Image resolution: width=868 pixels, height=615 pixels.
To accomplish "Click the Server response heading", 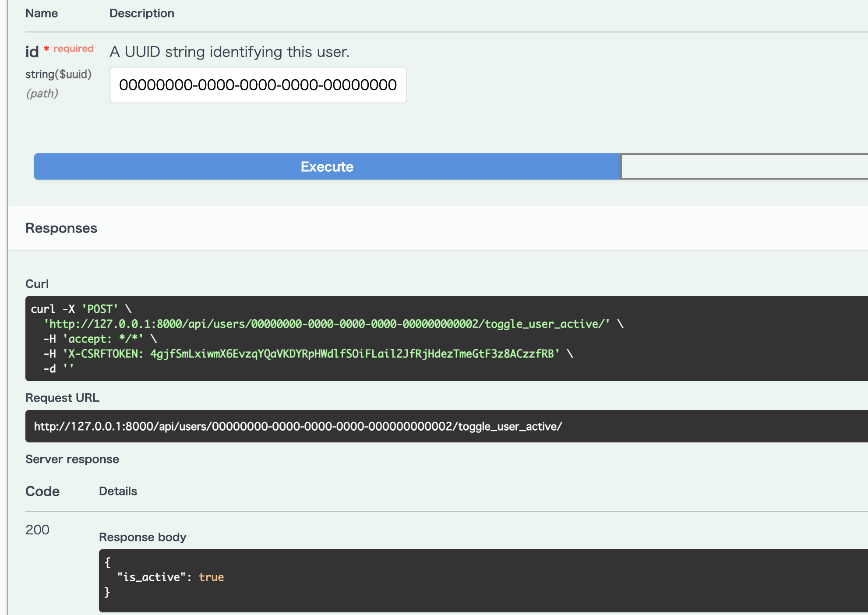I will click(x=72, y=459).
